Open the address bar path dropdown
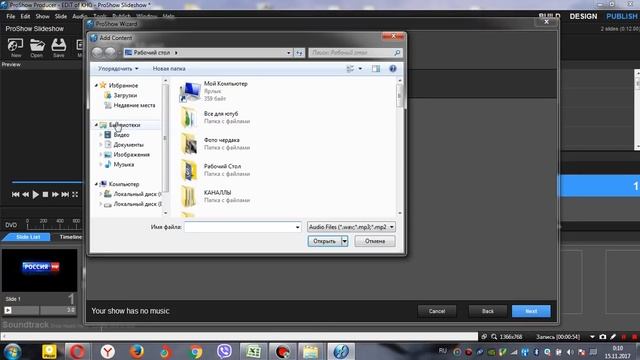 [289, 53]
